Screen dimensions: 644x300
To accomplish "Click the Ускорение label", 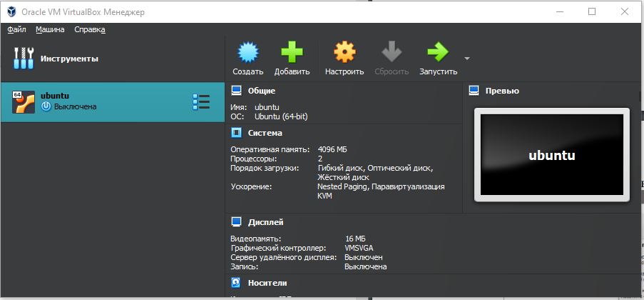I will pyautogui.click(x=251, y=187).
